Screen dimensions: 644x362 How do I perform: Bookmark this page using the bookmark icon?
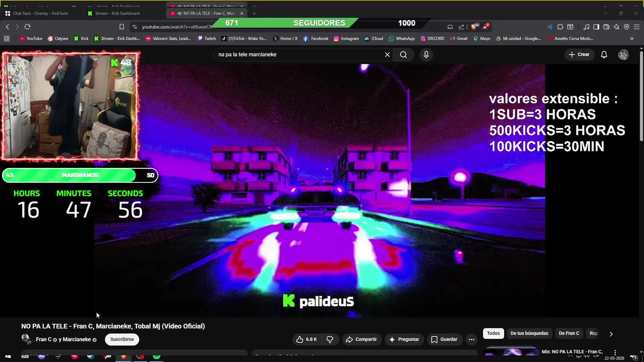(x=121, y=27)
